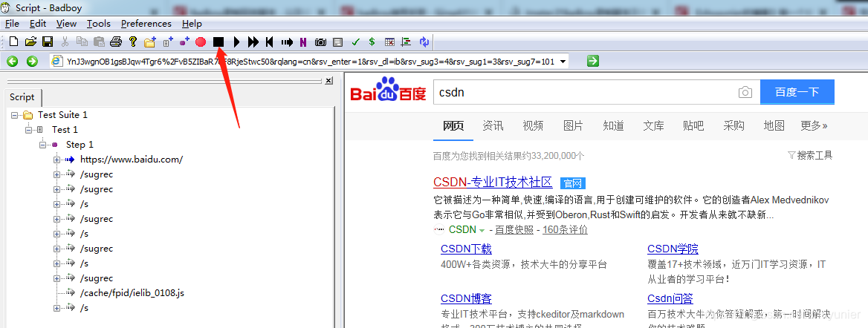Select the Test Suite 1 tree item
The height and width of the screenshot is (328, 868).
point(62,115)
